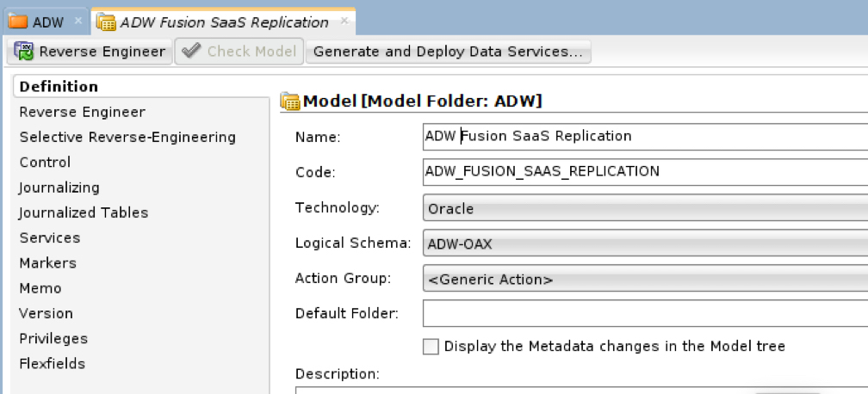Open the Selective Reverse-Engineering section
The image size is (868, 394).
point(127,137)
